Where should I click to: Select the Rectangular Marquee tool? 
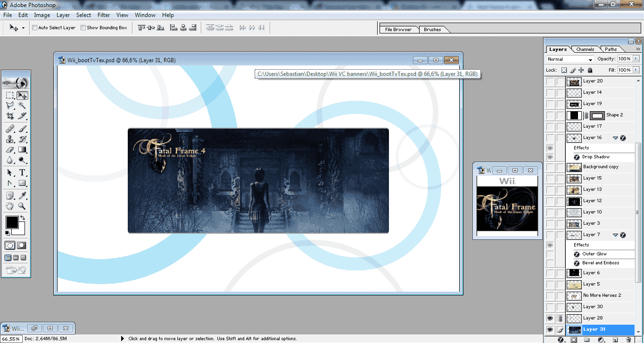10,95
